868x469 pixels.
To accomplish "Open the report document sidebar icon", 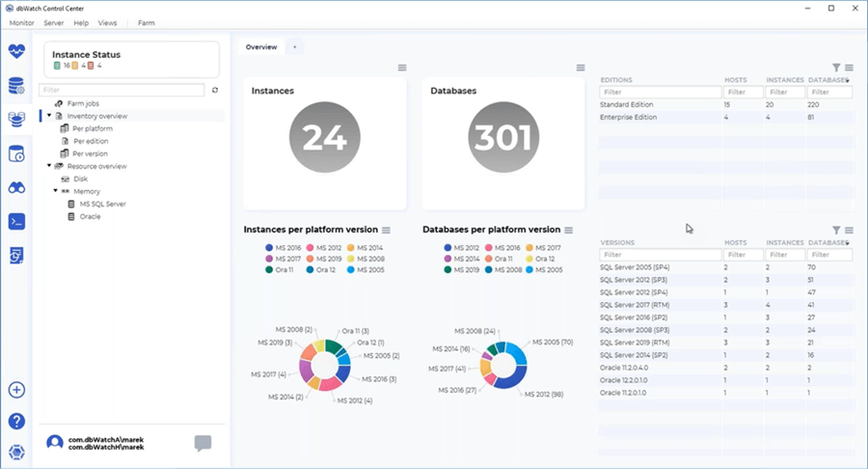I will [x=16, y=256].
